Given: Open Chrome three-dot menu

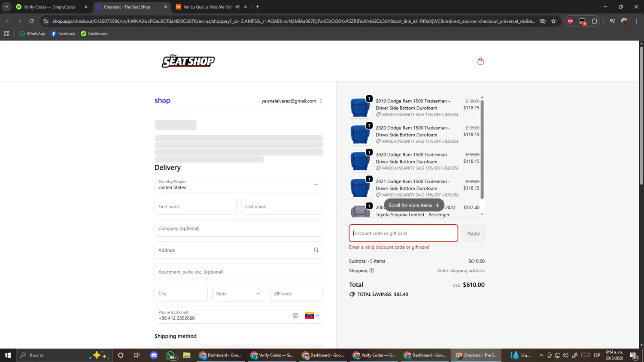Looking at the screenshot, I should click(637, 21).
